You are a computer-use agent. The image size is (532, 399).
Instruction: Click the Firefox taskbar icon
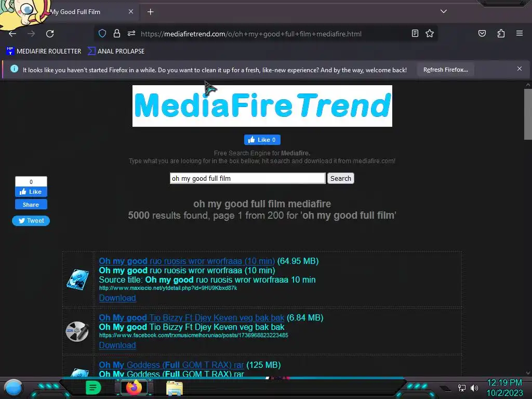(x=134, y=388)
